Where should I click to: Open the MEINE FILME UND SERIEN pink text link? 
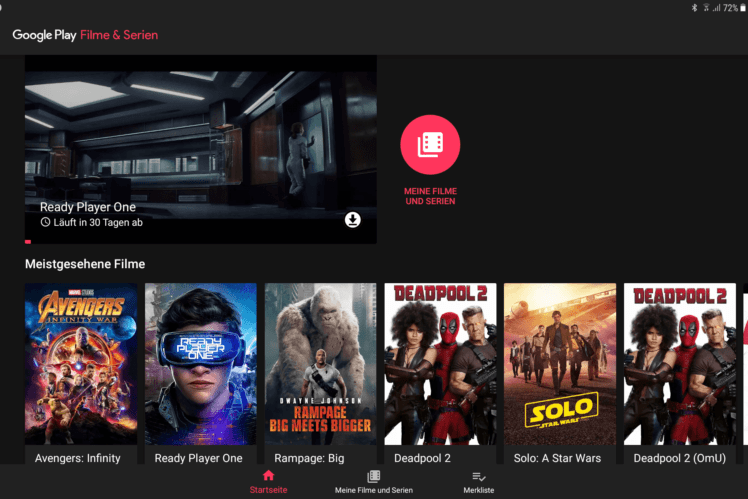430,196
